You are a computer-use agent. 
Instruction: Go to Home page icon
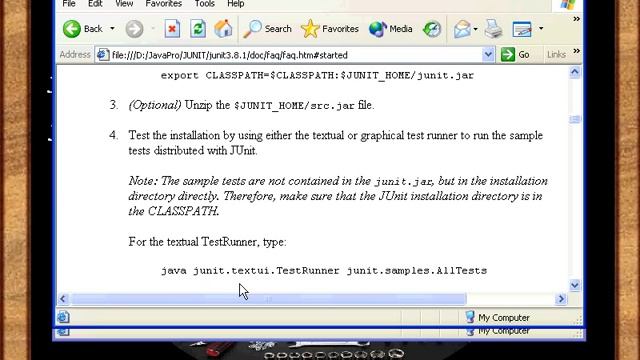pos(223,29)
